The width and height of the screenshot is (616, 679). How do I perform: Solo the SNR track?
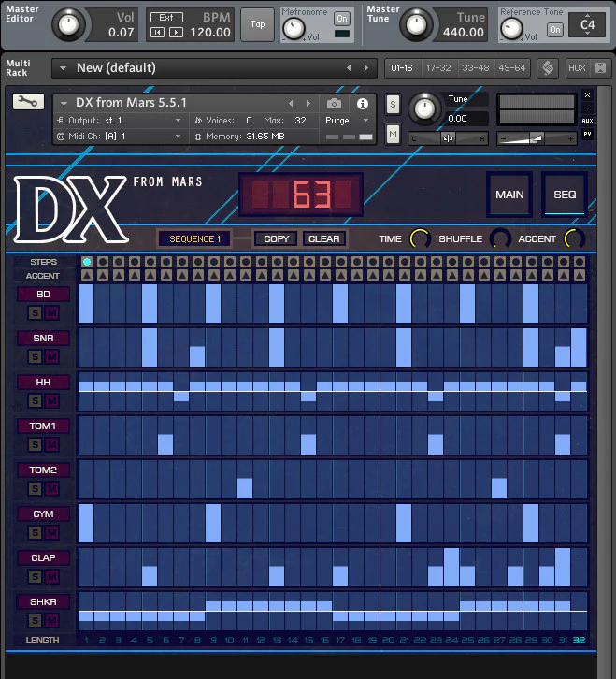pyautogui.click(x=36, y=357)
